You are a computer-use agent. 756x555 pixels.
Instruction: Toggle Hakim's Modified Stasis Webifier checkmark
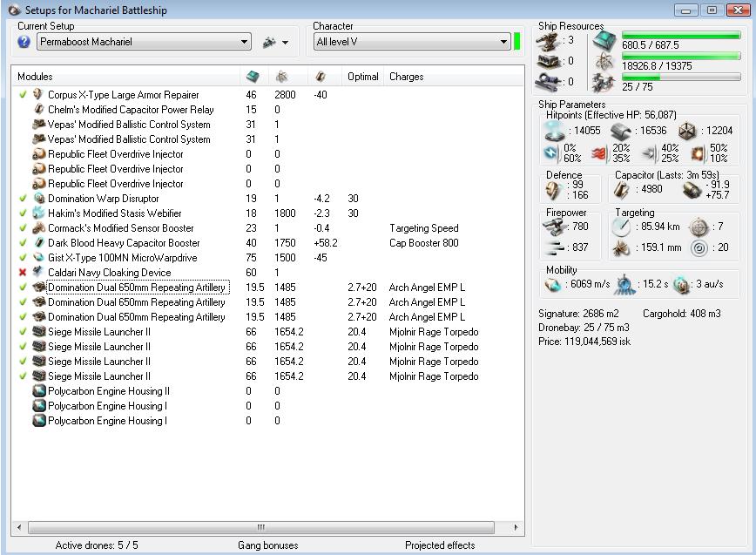22,213
